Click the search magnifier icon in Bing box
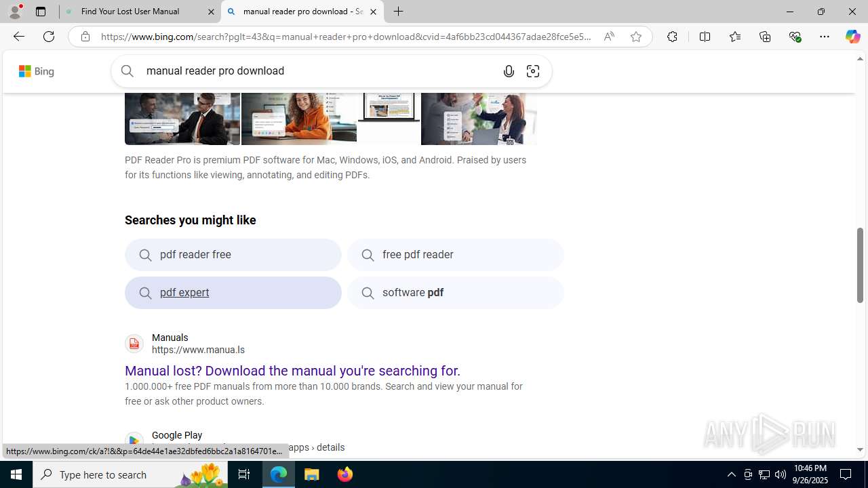868x488 pixels. pyautogui.click(x=127, y=71)
